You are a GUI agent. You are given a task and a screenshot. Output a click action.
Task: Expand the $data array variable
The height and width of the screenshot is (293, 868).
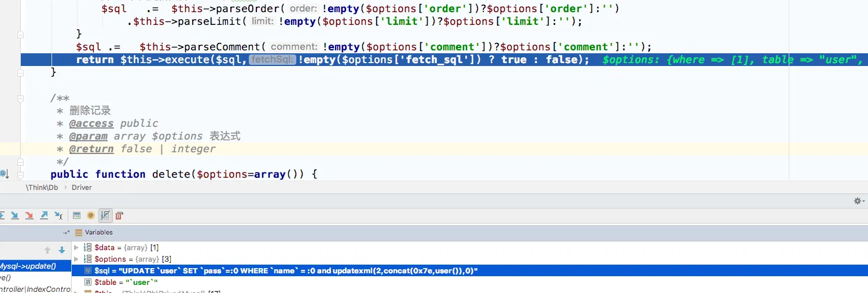(76, 247)
